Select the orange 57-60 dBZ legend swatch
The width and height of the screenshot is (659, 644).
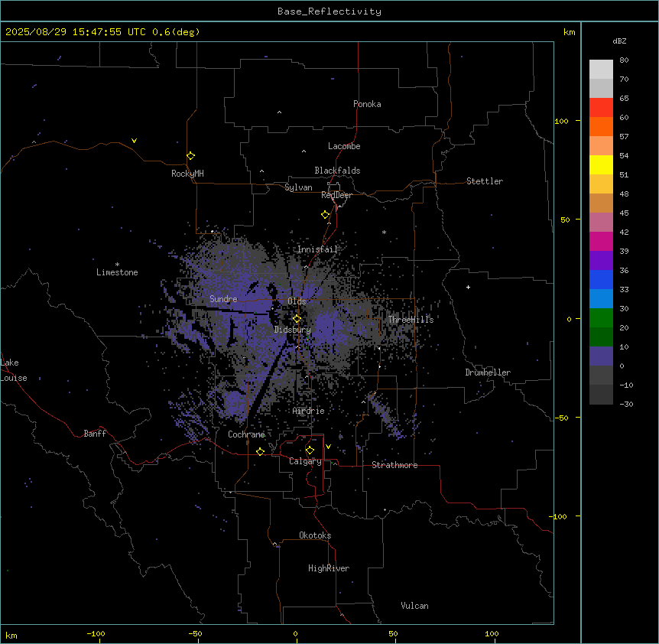tap(601, 126)
